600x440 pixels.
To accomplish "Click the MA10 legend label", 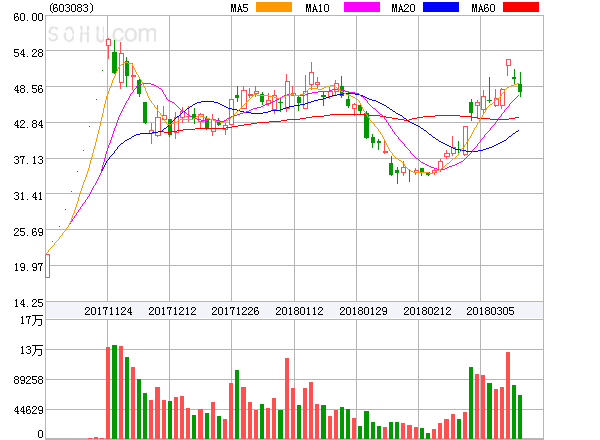I will [317, 8].
